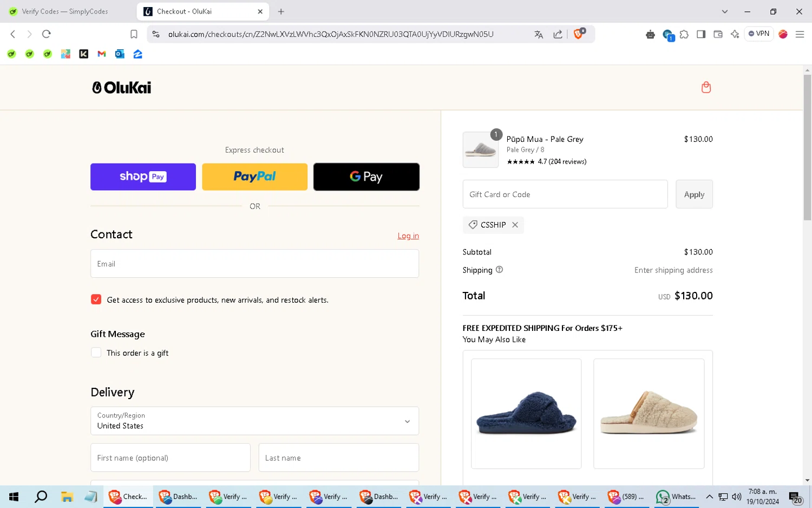The height and width of the screenshot is (508, 812).
Task: Click the Apply discount button
Action: (694, 194)
